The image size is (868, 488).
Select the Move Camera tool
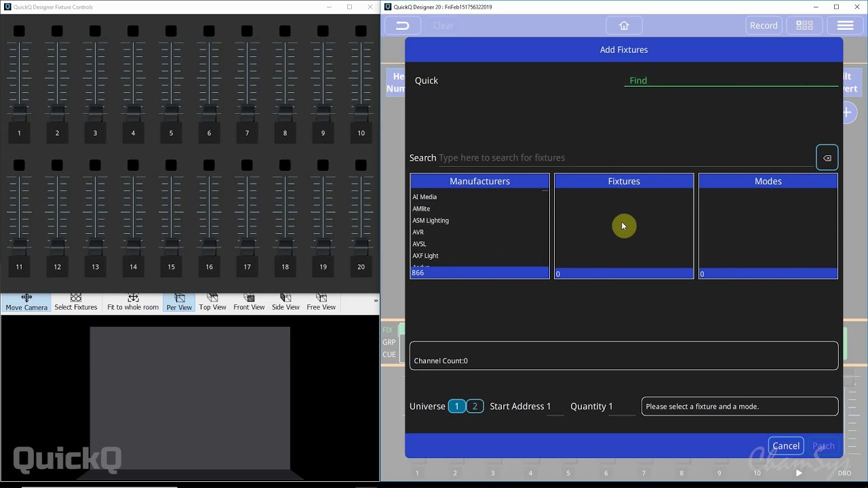click(x=26, y=302)
